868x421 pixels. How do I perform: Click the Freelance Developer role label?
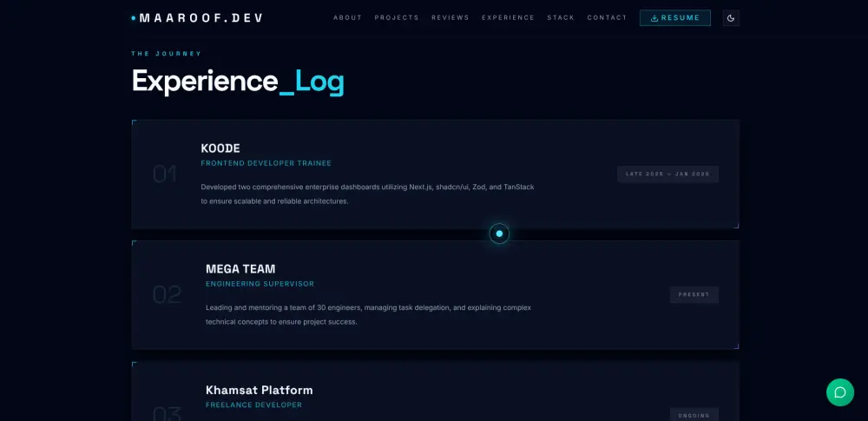254,405
